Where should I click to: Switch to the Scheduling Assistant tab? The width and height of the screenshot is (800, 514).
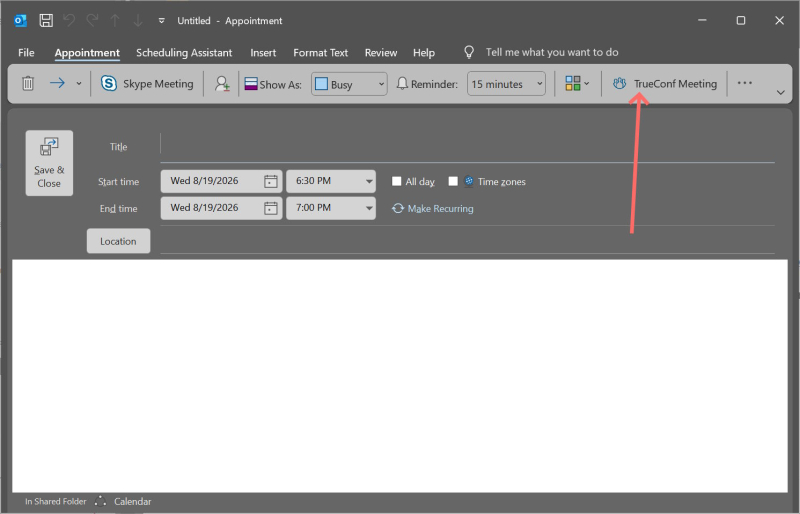tap(184, 53)
